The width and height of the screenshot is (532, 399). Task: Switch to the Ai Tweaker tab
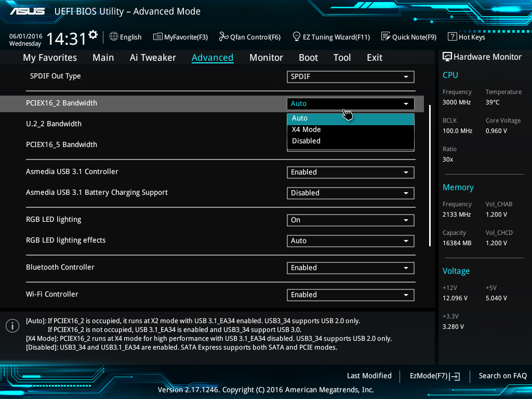pos(153,58)
